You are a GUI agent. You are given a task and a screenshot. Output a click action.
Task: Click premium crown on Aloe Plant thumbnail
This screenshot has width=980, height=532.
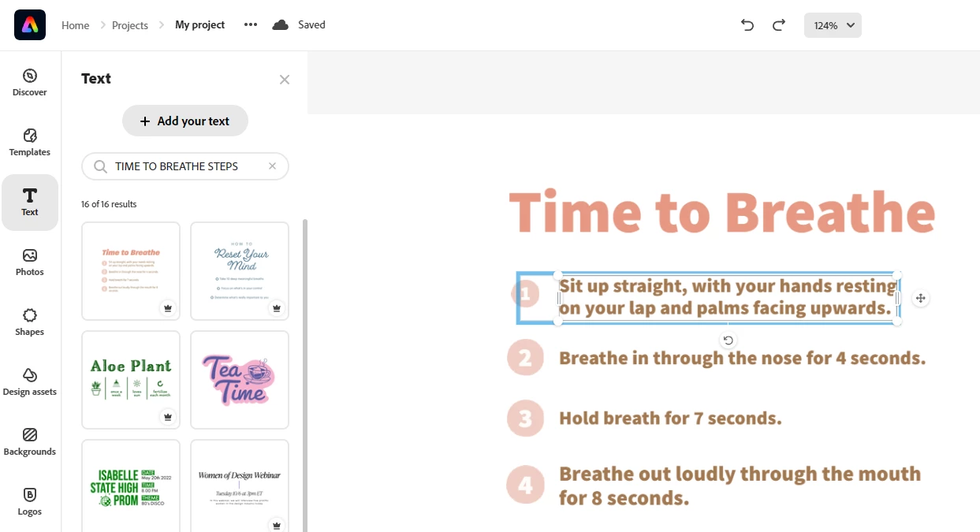pos(167,417)
